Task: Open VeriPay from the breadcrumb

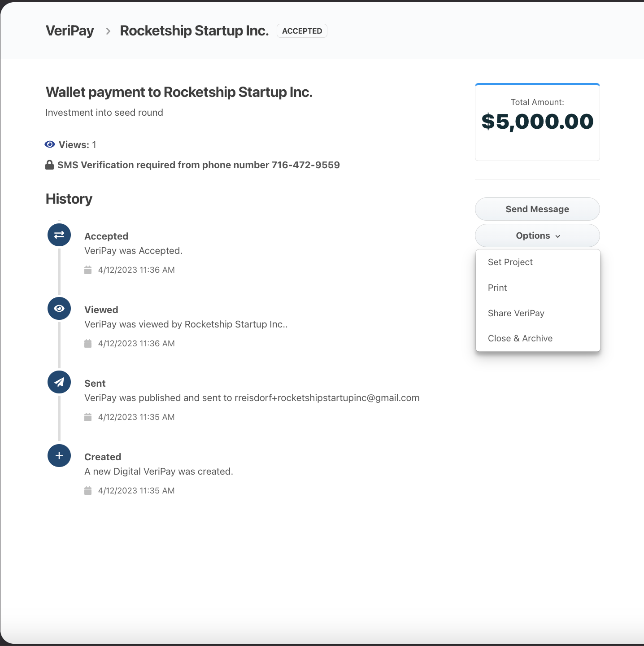Action: [69, 31]
